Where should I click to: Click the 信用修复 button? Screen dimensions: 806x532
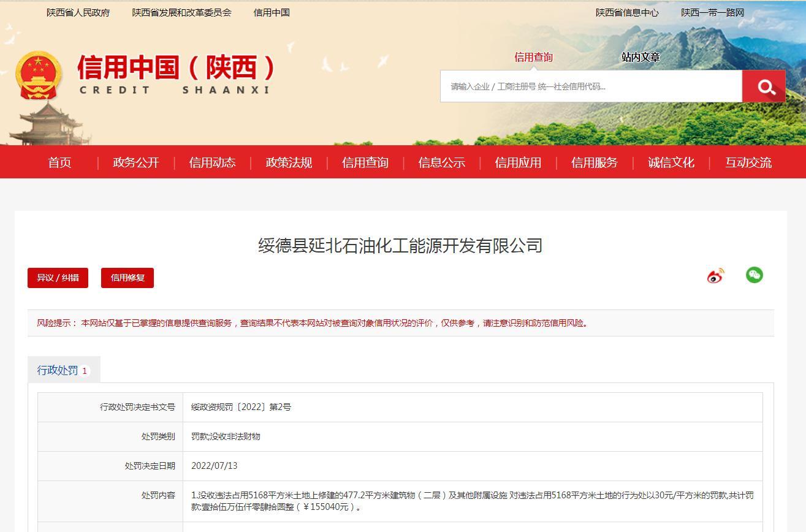coord(127,278)
